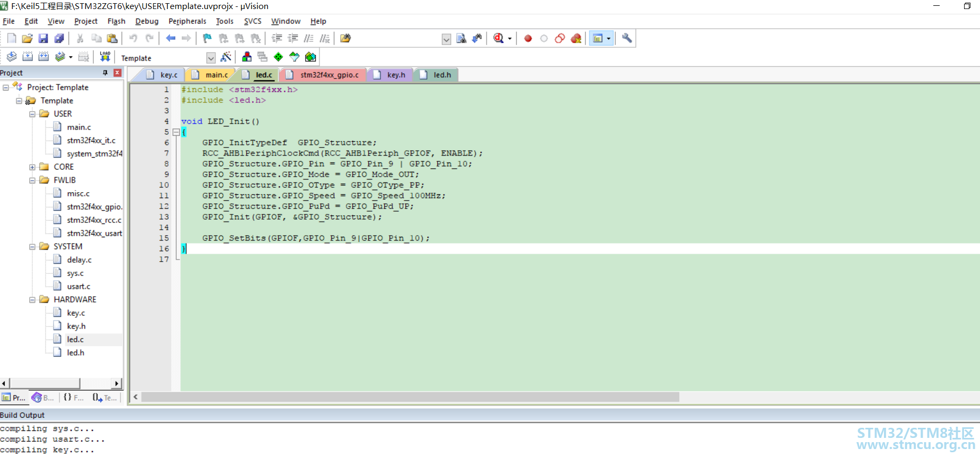Viewport: 980px width, 457px height.
Task: Save the current file using the toolbar
Action: [44, 38]
